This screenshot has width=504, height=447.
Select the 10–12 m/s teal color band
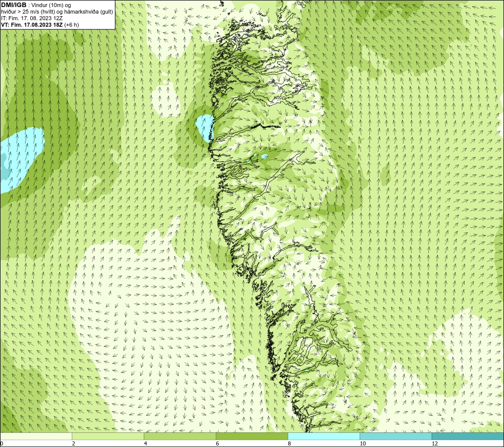coord(396,436)
